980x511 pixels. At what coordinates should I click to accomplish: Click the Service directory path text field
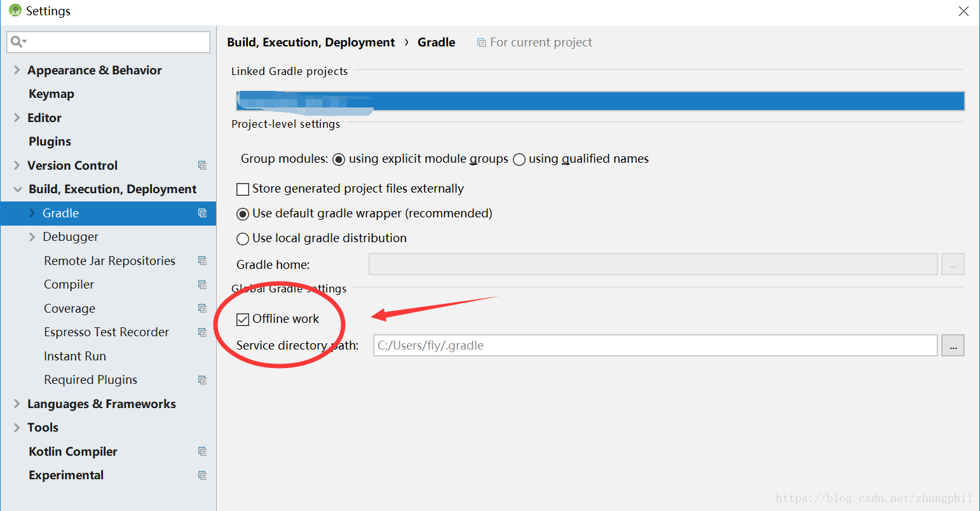coord(655,345)
